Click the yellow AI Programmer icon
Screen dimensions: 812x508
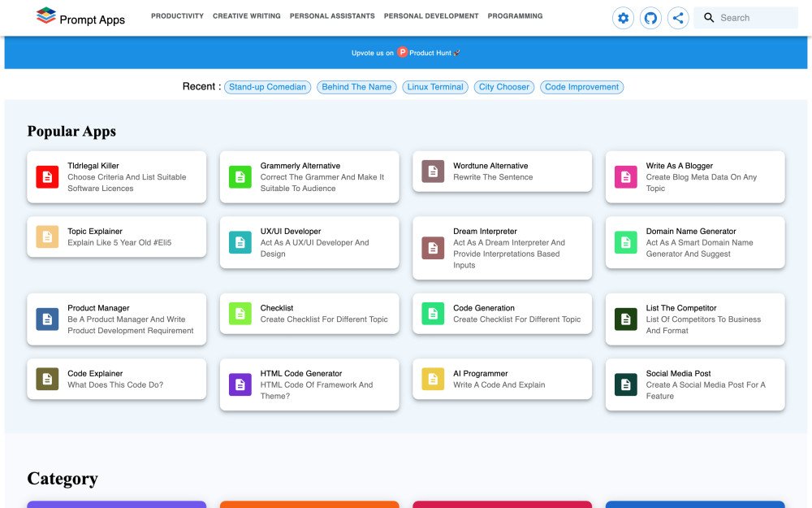pyautogui.click(x=433, y=379)
